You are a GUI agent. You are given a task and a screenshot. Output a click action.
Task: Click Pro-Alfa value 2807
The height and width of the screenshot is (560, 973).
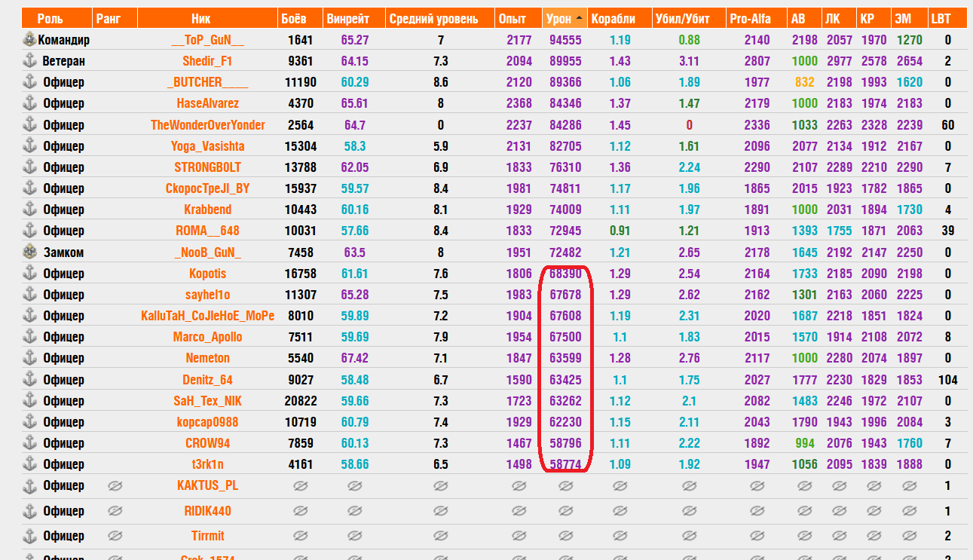coord(757,62)
